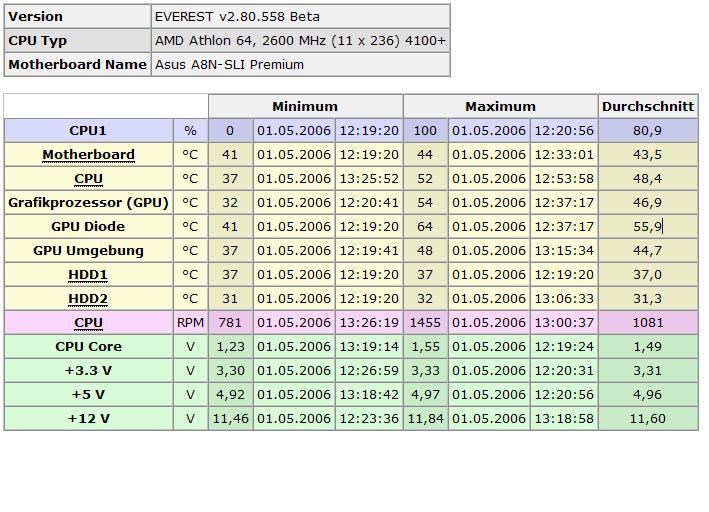Select the AMD Athlon 64 CPU description
The height and width of the screenshot is (512, 709).
click(301, 41)
